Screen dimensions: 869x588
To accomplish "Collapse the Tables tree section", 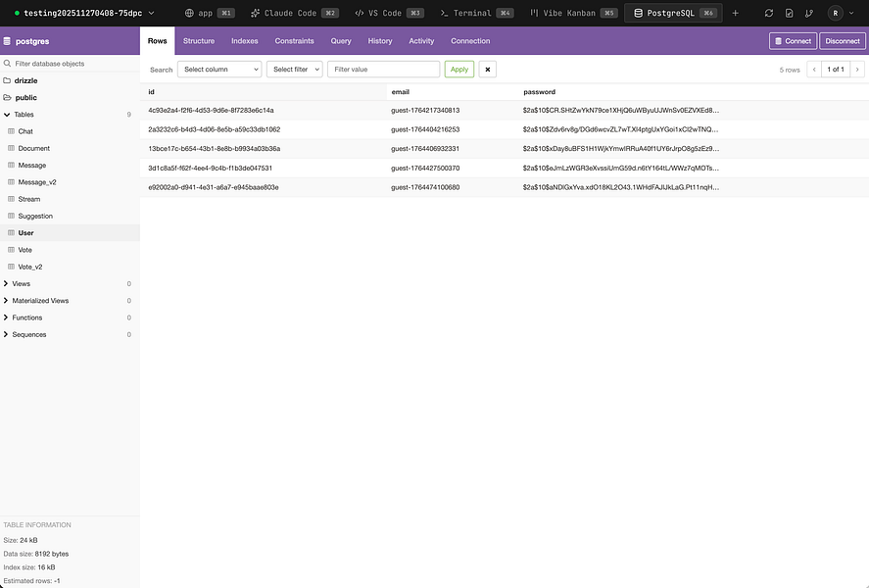I will tap(7, 114).
